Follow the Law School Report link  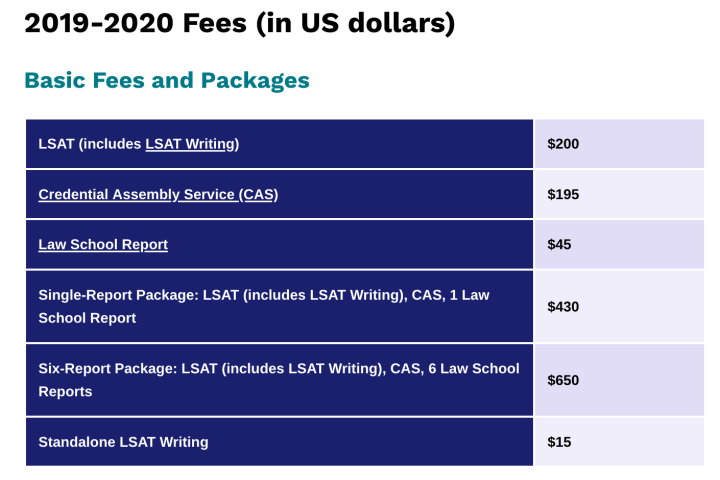[103, 244]
